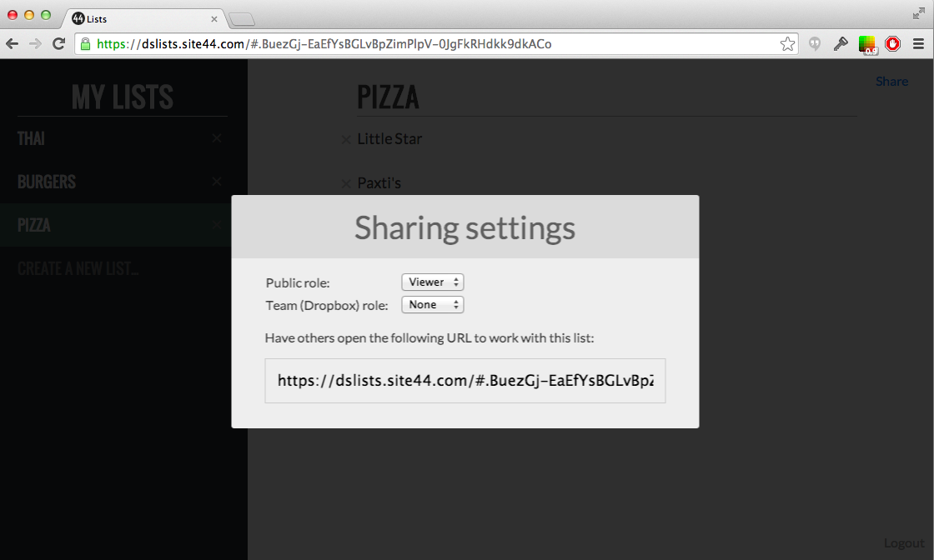Click the green padlock security icon
This screenshot has width=934, height=560.
click(x=85, y=44)
